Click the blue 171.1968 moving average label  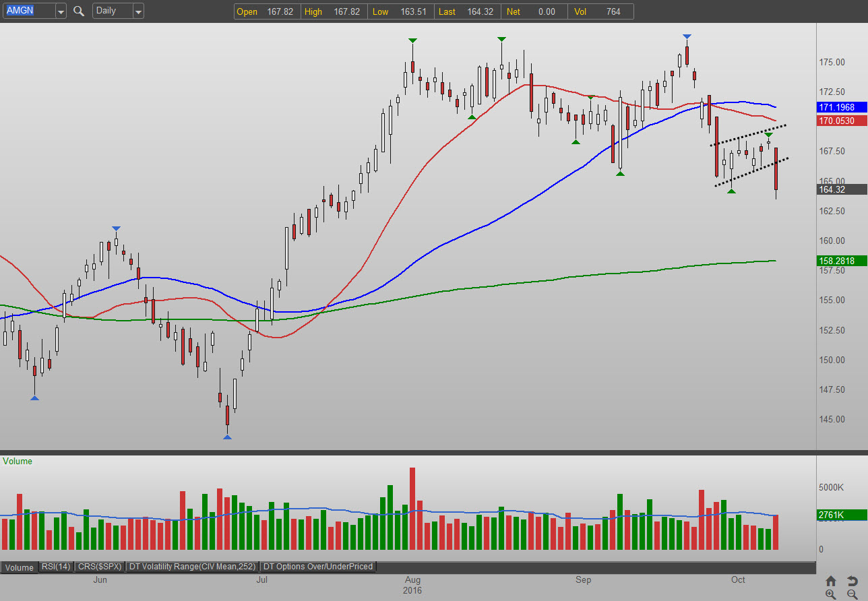point(842,107)
